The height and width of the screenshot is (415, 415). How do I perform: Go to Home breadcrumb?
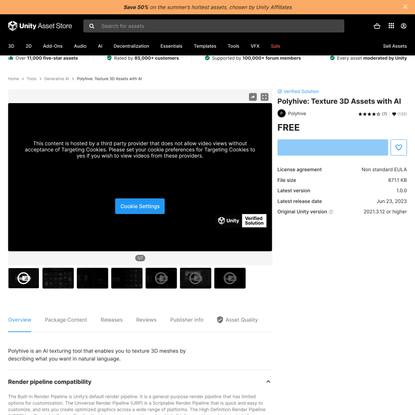coord(13,79)
